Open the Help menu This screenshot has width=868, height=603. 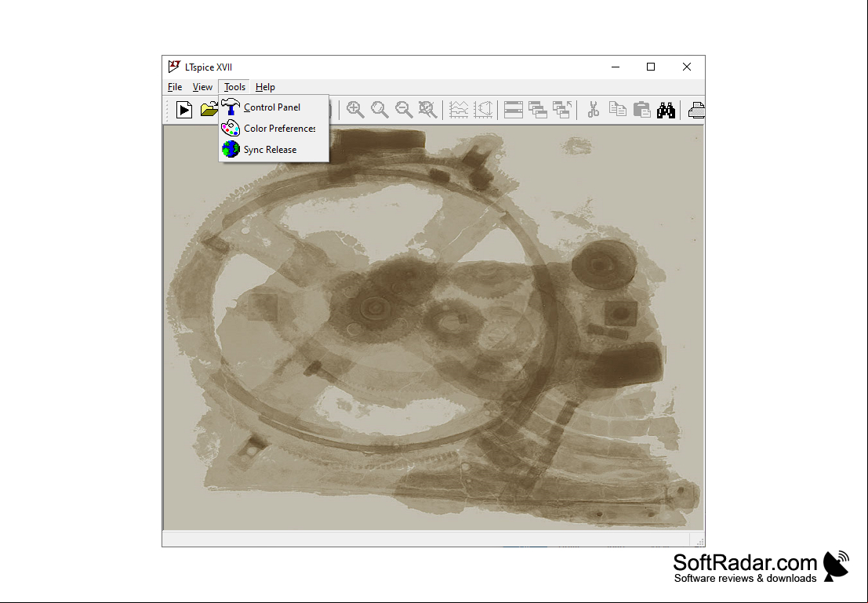(265, 87)
